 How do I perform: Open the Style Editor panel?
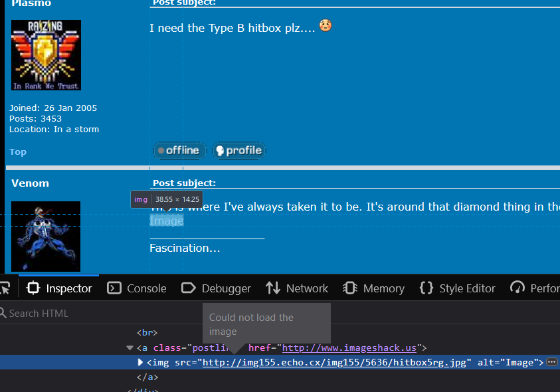pos(458,288)
